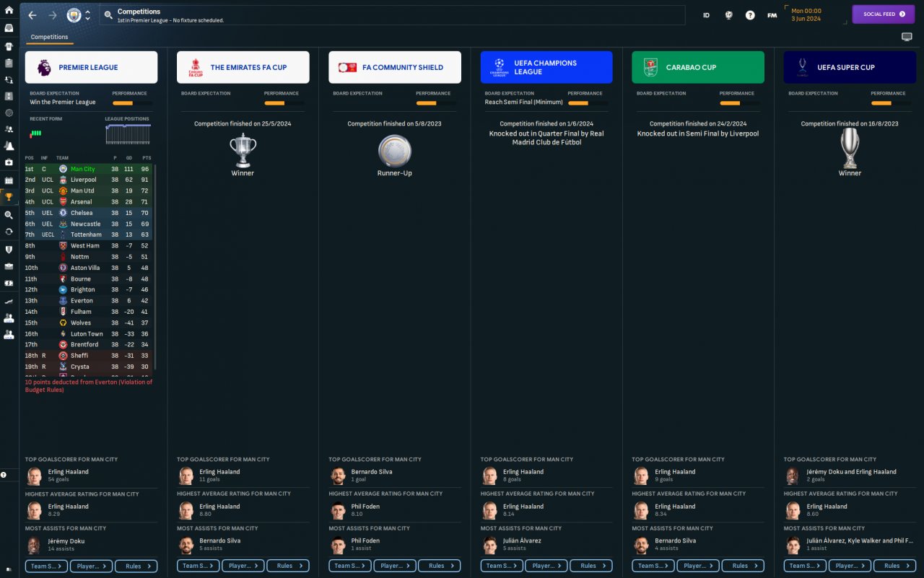
Task: Open the Squad shirt icon in sidebar
Action: pos(9,46)
